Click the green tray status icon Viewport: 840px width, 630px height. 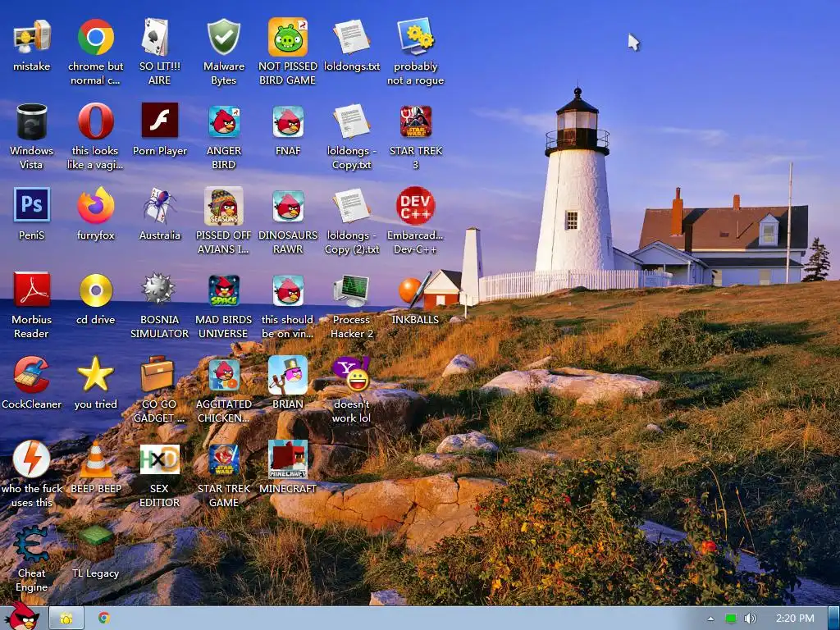tap(731, 619)
